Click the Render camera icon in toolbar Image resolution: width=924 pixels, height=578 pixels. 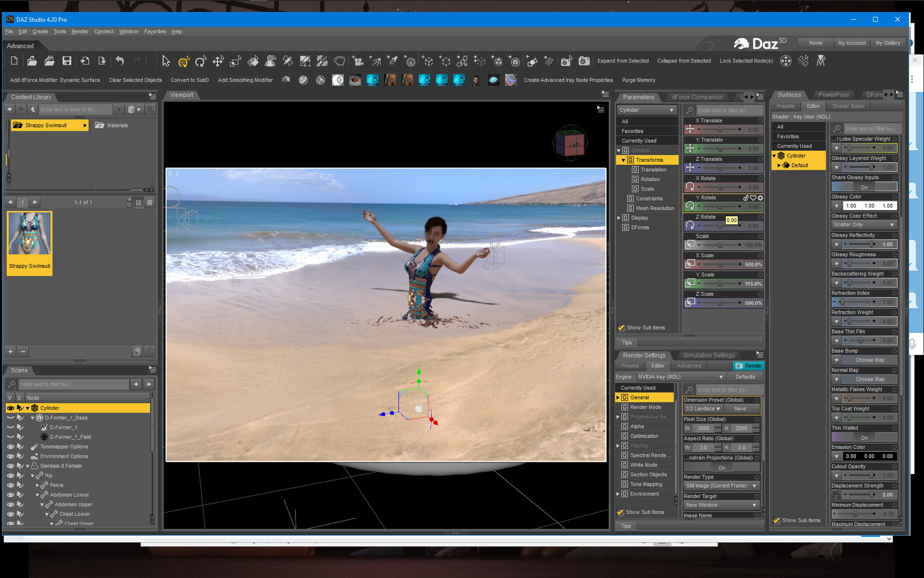[584, 61]
